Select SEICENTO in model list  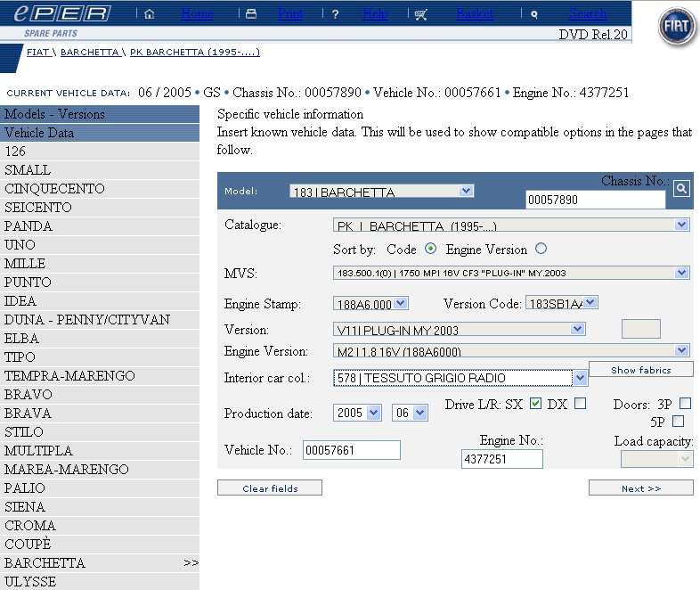(x=100, y=208)
